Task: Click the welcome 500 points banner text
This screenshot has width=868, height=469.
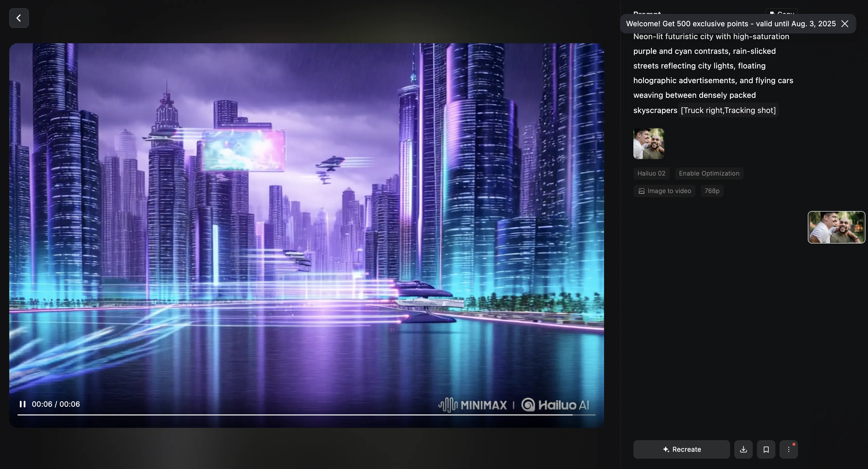Action: point(731,24)
